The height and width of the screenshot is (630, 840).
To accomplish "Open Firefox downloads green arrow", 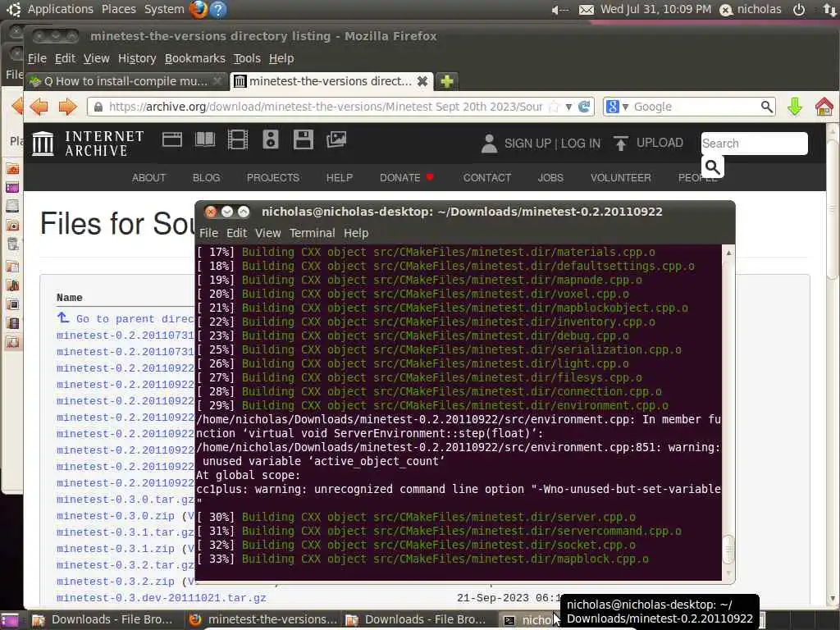I will pyautogui.click(x=795, y=107).
